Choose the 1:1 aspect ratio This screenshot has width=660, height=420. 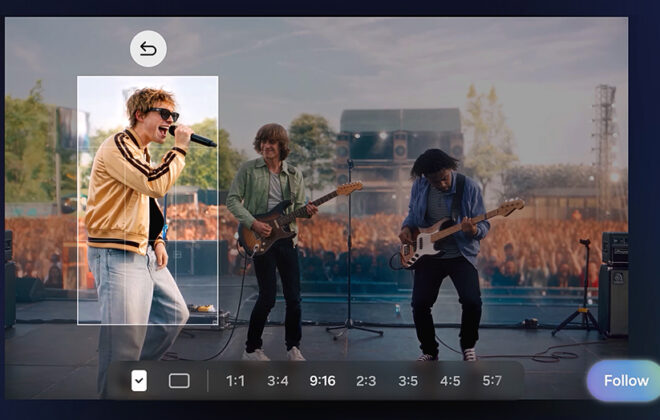click(x=235, y=381)
